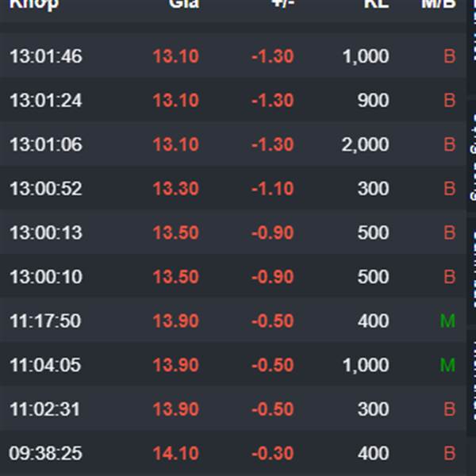Click the 13.30 price cell
Image resolution: width=476 pixels, height=476 pixels.
click(176, 188)
